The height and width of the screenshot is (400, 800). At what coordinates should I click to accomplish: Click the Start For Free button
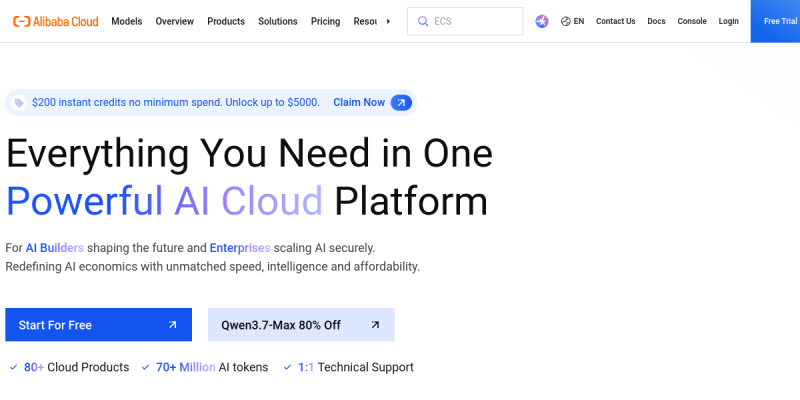click(98, 324)
